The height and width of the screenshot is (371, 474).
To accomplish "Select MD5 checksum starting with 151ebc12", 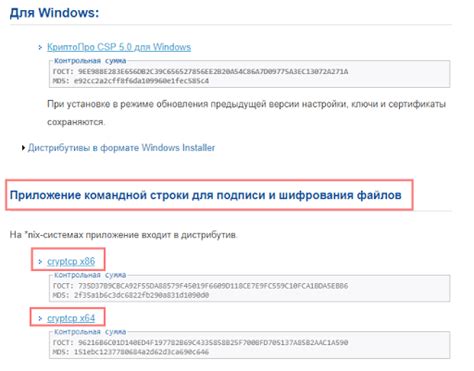I will (131, 352).
